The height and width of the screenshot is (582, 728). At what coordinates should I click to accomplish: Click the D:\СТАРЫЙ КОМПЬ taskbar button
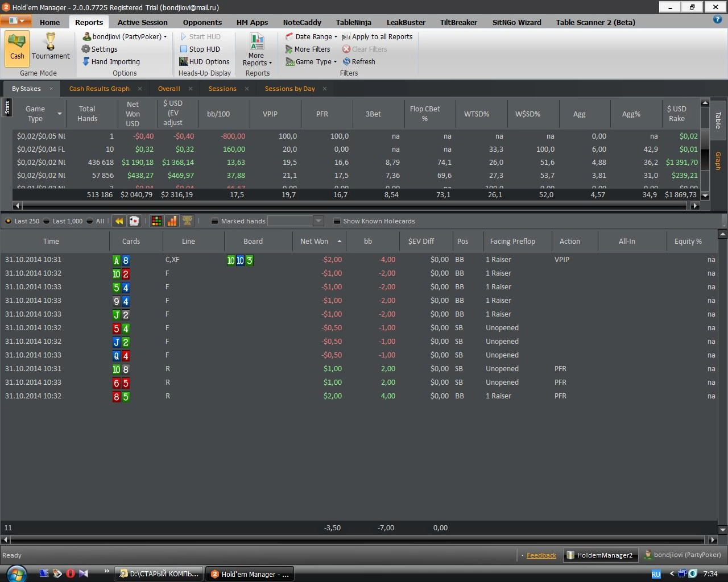pyautogui.click(x=159, y=574)
